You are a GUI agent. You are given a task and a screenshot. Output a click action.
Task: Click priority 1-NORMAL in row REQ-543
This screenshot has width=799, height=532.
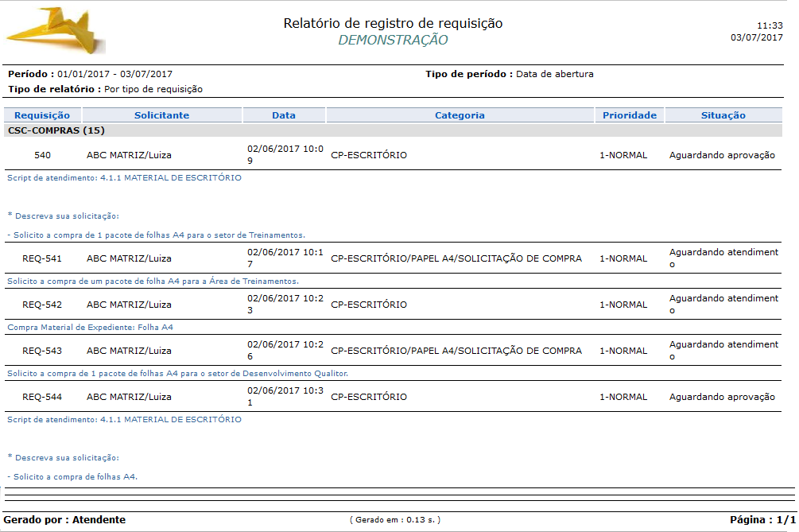point(623,351)
